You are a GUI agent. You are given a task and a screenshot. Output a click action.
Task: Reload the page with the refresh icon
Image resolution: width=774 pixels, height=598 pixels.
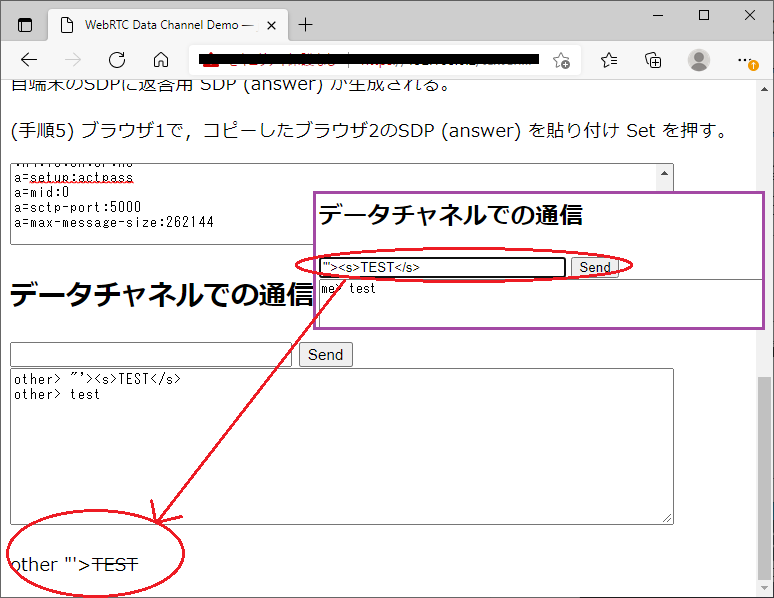point(117,60)
